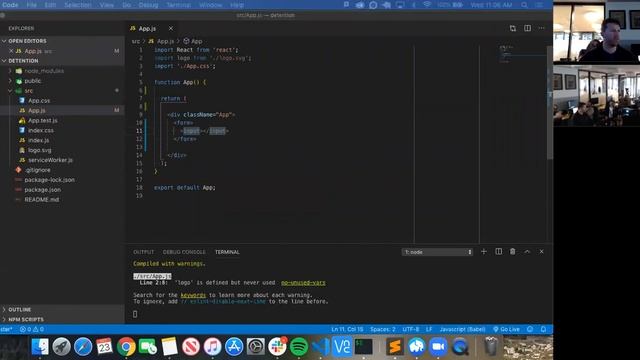Open index.css file
640x360 pixels.
pyautogui.click(x=40, y=130)
